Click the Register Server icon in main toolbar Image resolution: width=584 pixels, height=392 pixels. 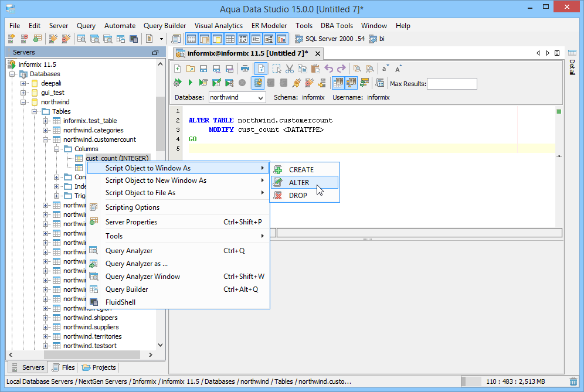click(11, 39)
